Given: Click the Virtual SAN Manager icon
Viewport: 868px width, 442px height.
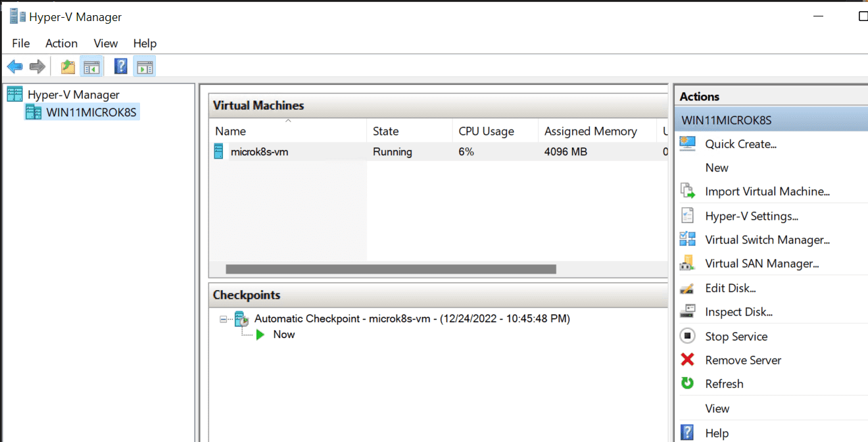Looking at the screenshot, I should [x=688, y=263].
